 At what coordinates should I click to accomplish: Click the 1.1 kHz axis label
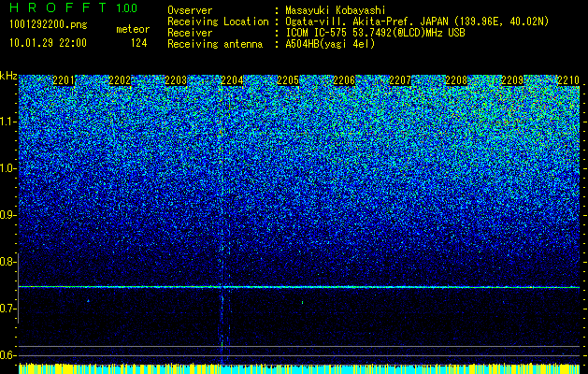pos(7,122)
